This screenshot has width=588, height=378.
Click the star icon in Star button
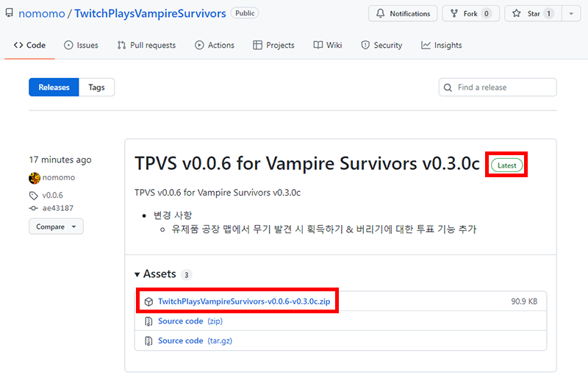click(x=517, y=13)
